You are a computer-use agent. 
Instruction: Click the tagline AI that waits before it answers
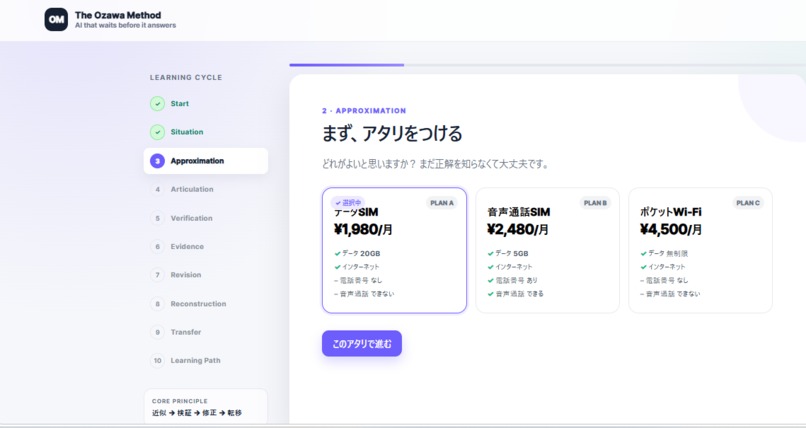[125, 25]
